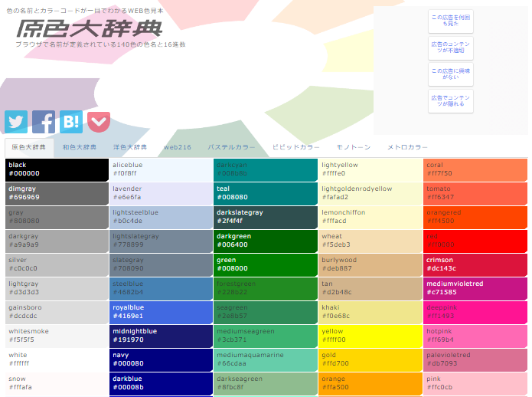Click the darkgreen #006400 color swatch

(x=265, y=241)
